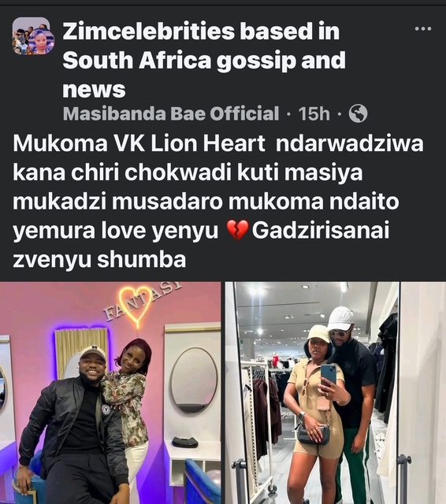Click the FANTASY watermark on left photo
The height and width of the screenshot is (504, 446).
coord(143,301)
